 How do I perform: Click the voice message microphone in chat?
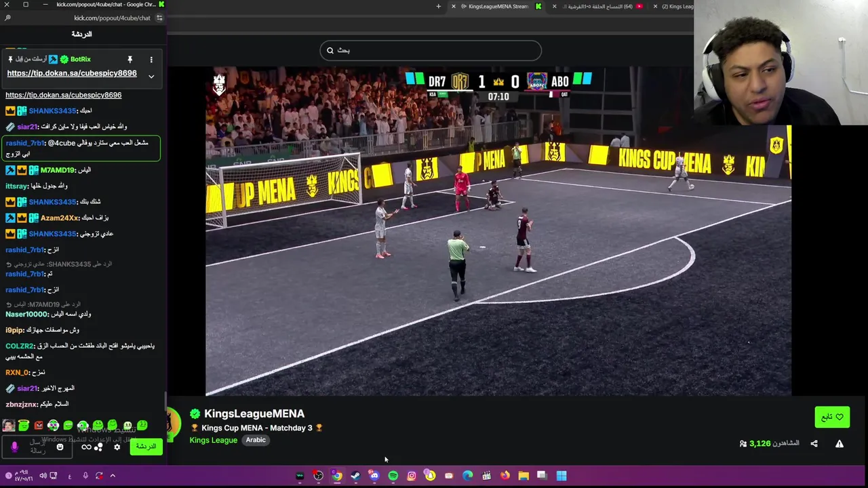14,447
